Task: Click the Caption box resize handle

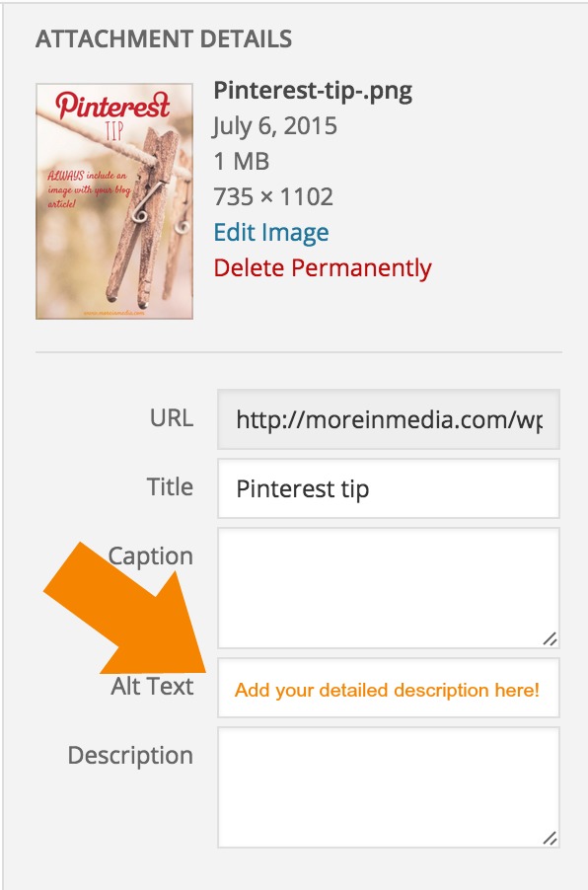Action: click(550, 638)
